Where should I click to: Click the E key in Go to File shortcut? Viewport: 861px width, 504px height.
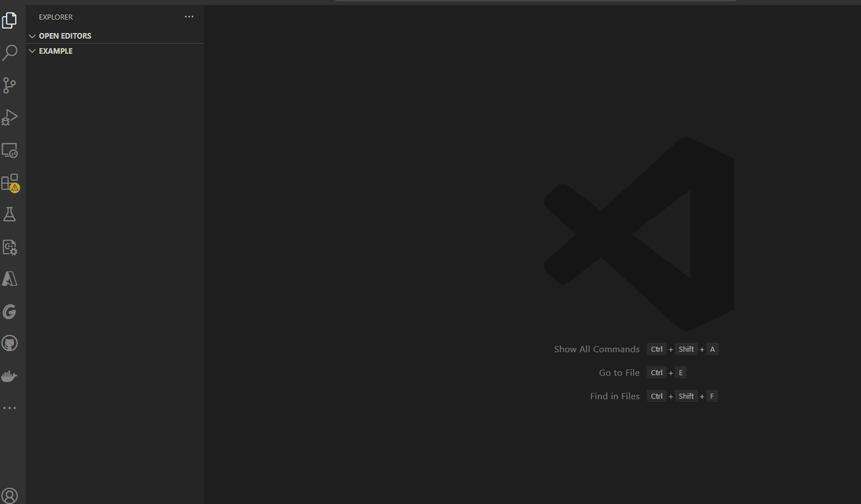(681, 372)
